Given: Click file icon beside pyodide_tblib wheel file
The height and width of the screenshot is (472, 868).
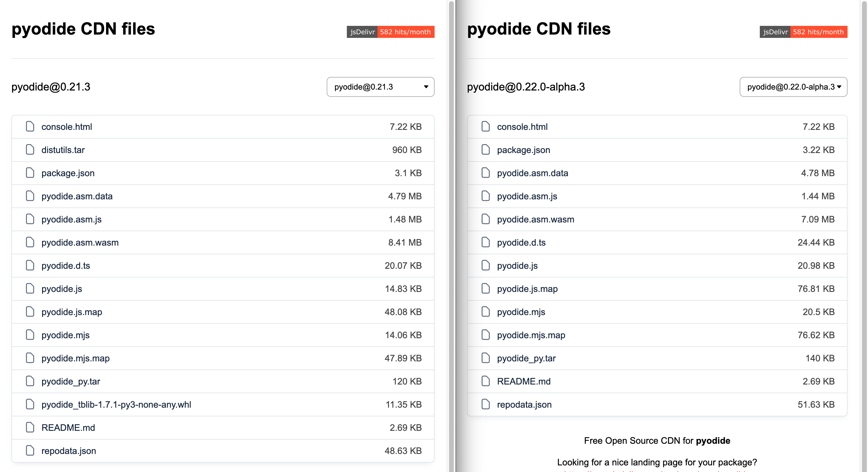Looking at the screenshot, I should (30, 404).
